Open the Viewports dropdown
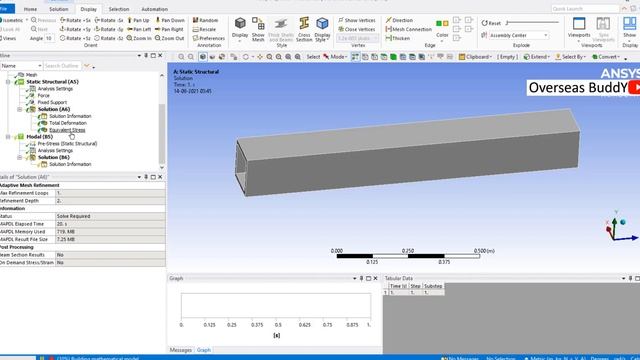 [579, 28]
